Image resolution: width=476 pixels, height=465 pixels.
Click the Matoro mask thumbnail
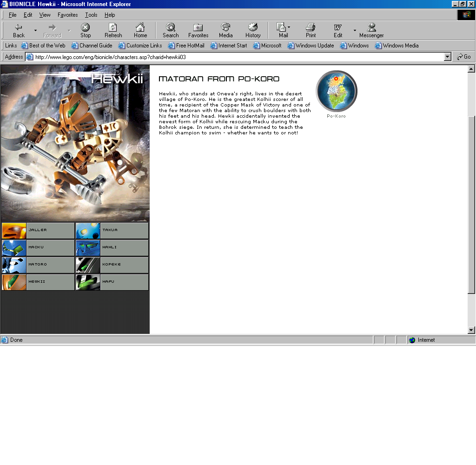click(14, 265)
